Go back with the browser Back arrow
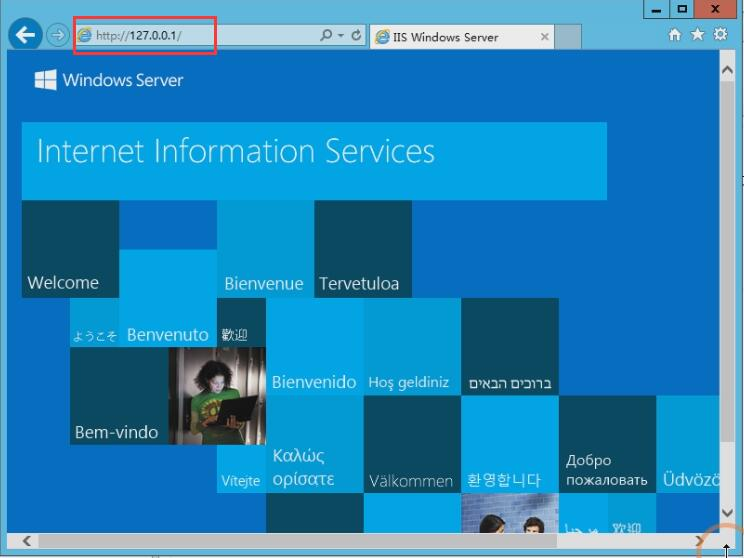Screen dimensions: 744x558 pos(25,34)
